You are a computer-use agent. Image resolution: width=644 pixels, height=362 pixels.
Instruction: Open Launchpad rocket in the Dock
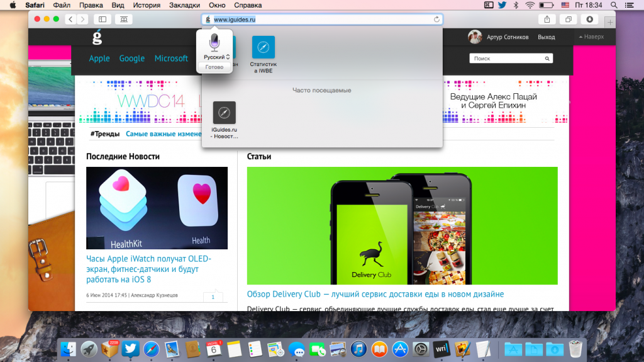(89, 349)
